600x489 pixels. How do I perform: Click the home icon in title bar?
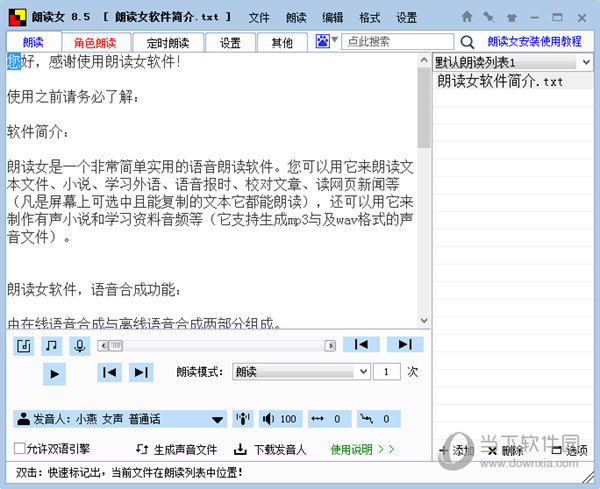click(468, 17)
